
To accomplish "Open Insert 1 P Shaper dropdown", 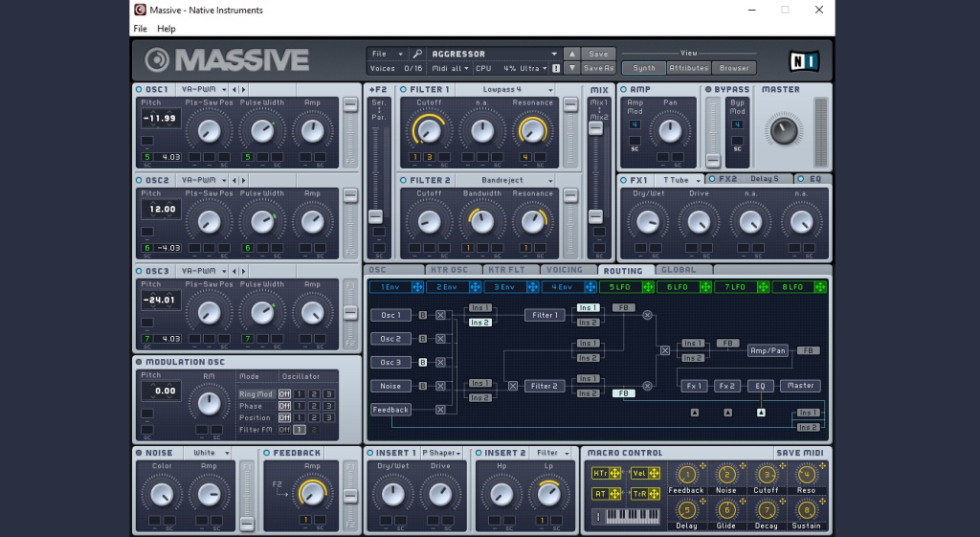I will 441,453.
